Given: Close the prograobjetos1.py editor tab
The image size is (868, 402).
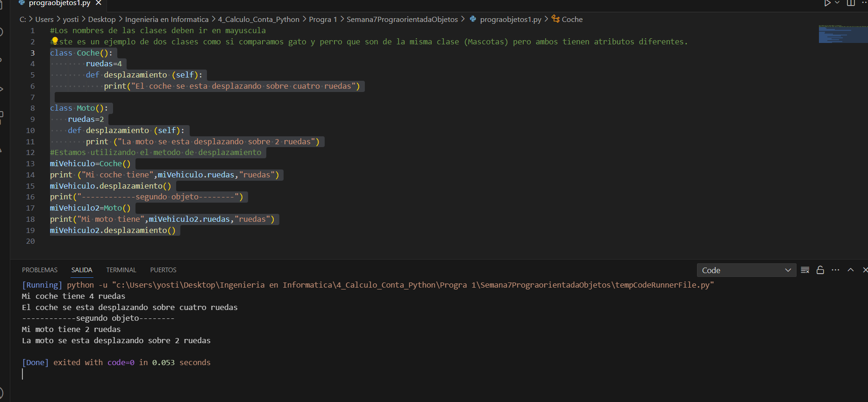Looking at the screenshot, I should click(99, 3).
